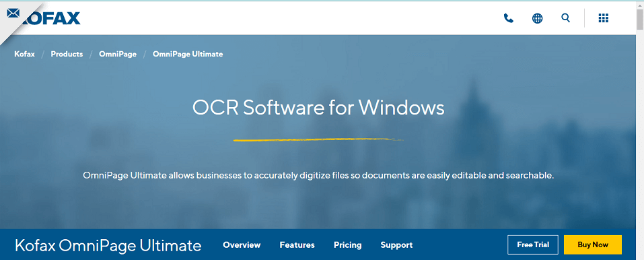This screenshot has height=260, width=644.
Task: Open the grid apps menu icon
Action: 604,18
